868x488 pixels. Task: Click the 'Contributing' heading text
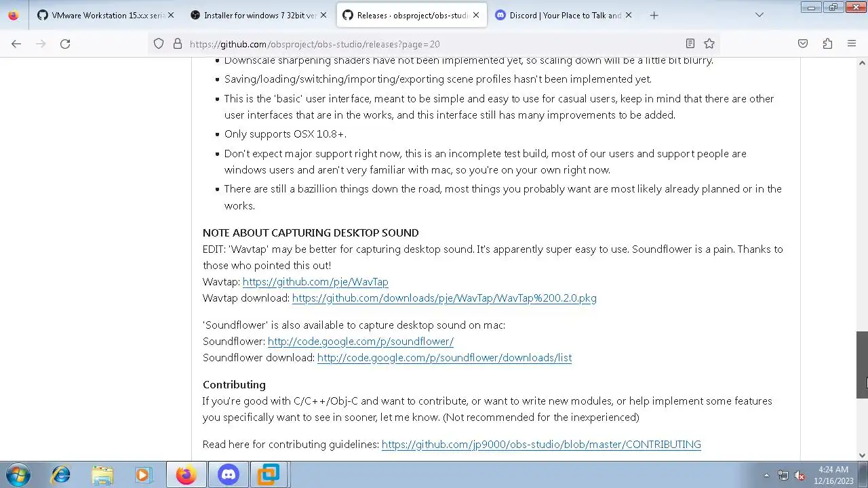coord(234,384)
